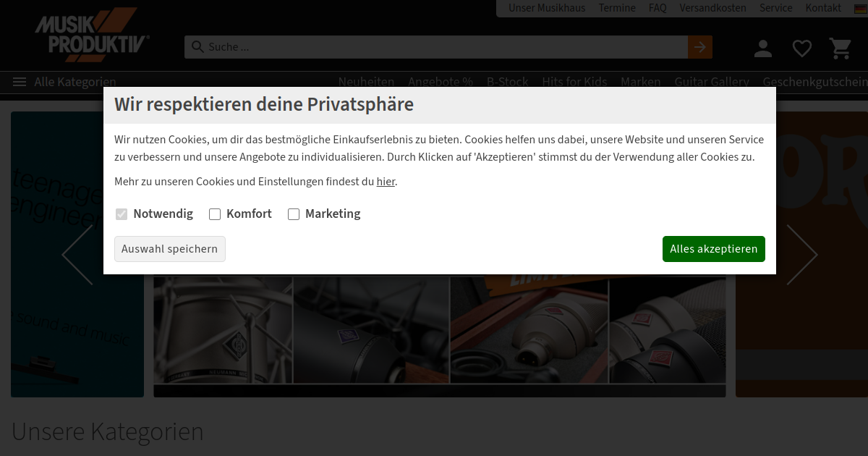Screen dimensions: 868x456
Task: Open Guitar Gallery navigation item
Action: click(712, 82)
